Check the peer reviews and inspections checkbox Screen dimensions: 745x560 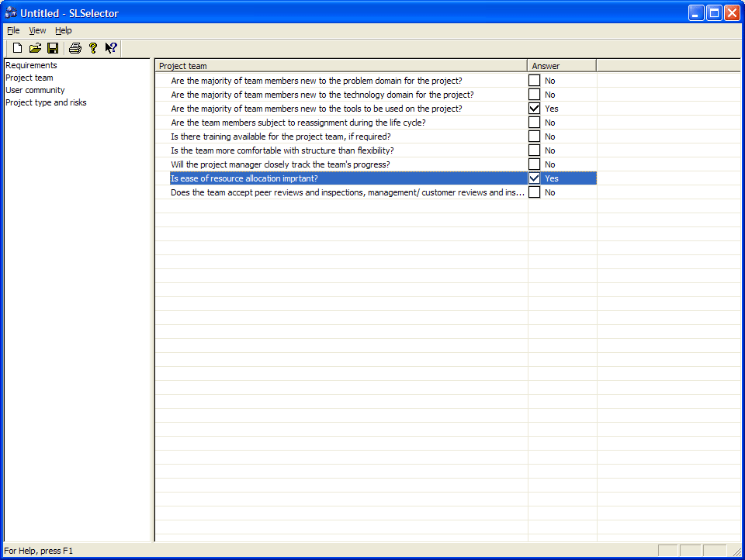(x=534, y=192)
